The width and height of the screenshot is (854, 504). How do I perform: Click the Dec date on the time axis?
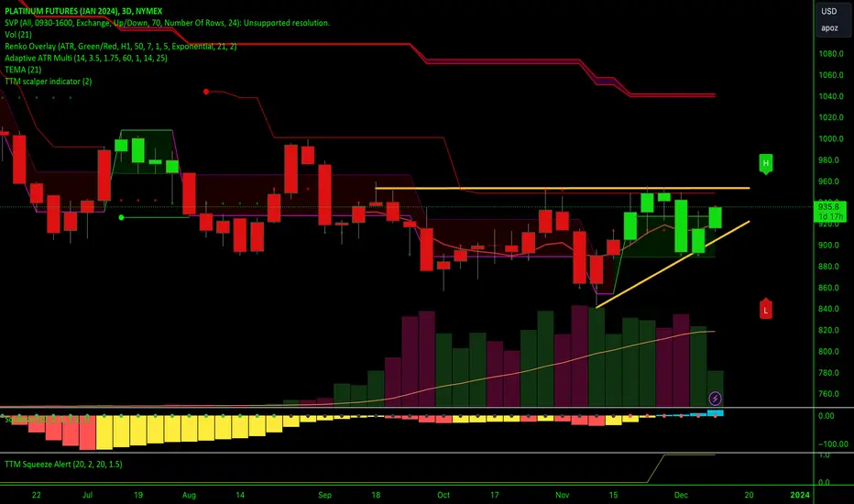click(681, 495)
